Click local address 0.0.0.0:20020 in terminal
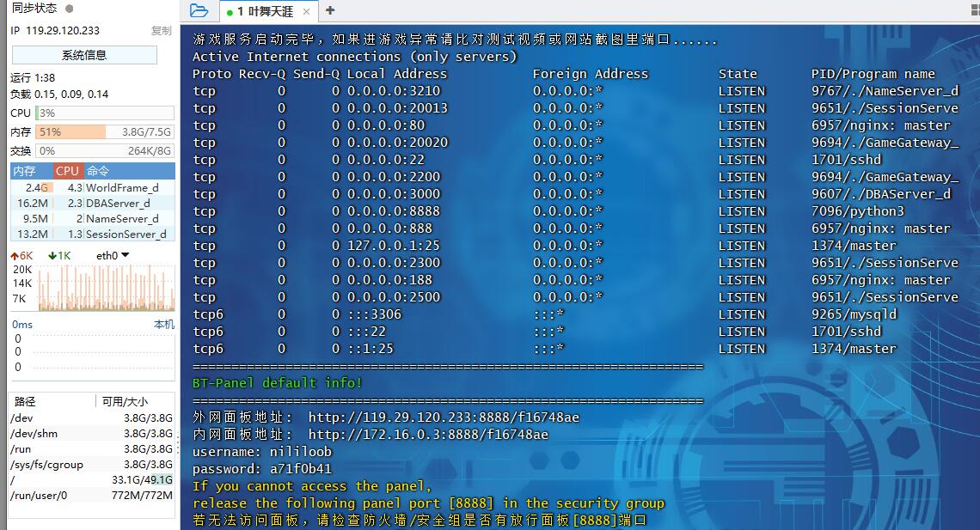This screenshot has height=530, width=980. 397,143
